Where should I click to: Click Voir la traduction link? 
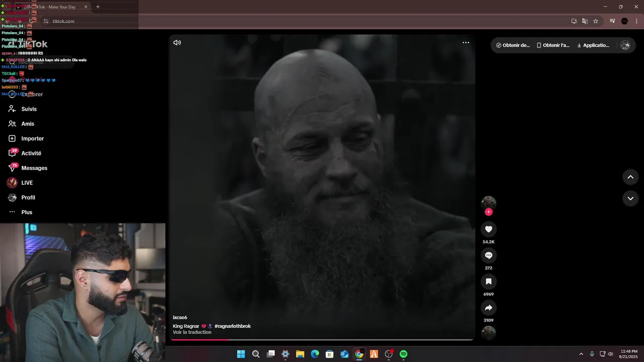192,332
